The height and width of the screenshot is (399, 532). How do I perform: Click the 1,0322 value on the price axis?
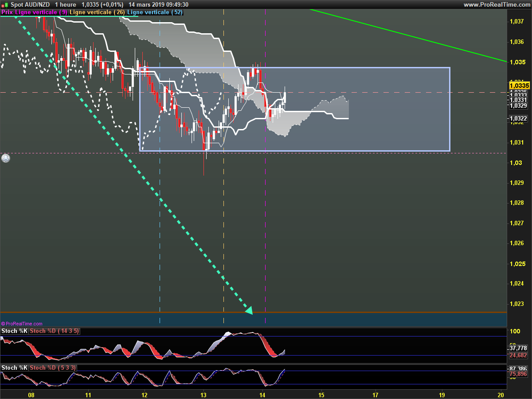pos(518,118)
